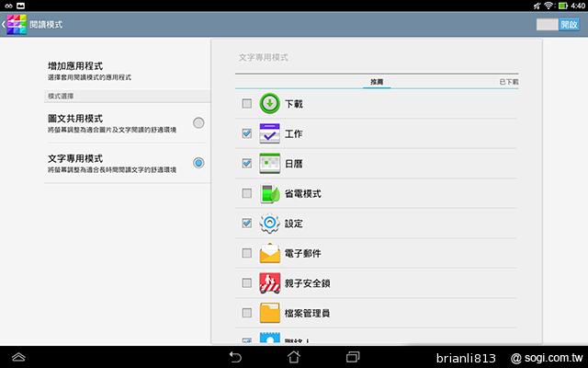The height and width of the screenshot is (368, 588).
Task: Go back via the 閱讀模式 header title
Action: (46, 25)
